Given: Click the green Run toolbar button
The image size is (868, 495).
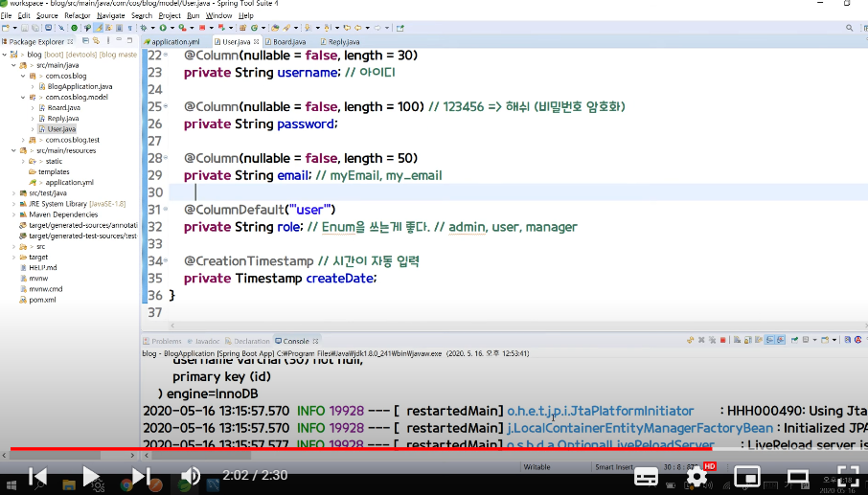Looking at the screenshot, I should coord(163,28).
